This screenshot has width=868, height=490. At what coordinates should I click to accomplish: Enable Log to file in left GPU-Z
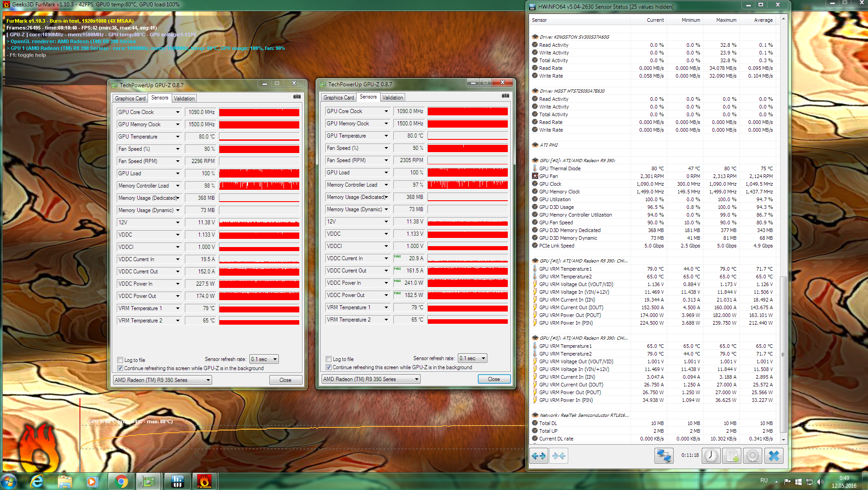(x=120, y=360)
